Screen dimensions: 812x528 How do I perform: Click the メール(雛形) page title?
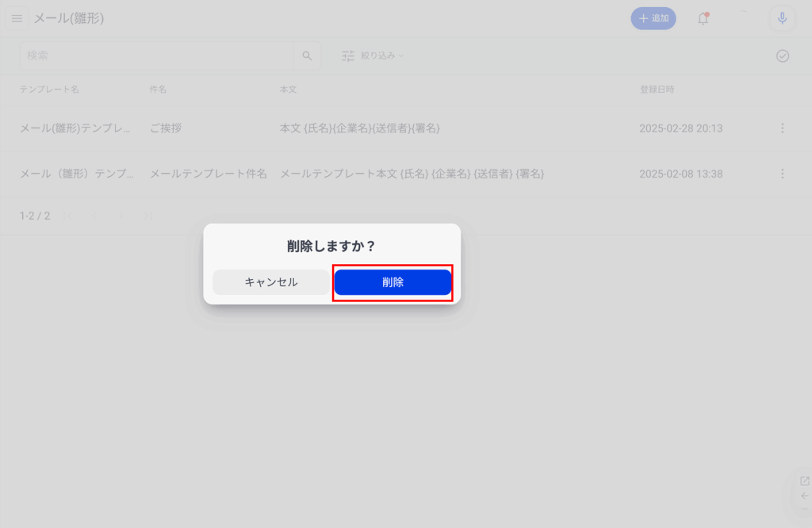point(69,19)
